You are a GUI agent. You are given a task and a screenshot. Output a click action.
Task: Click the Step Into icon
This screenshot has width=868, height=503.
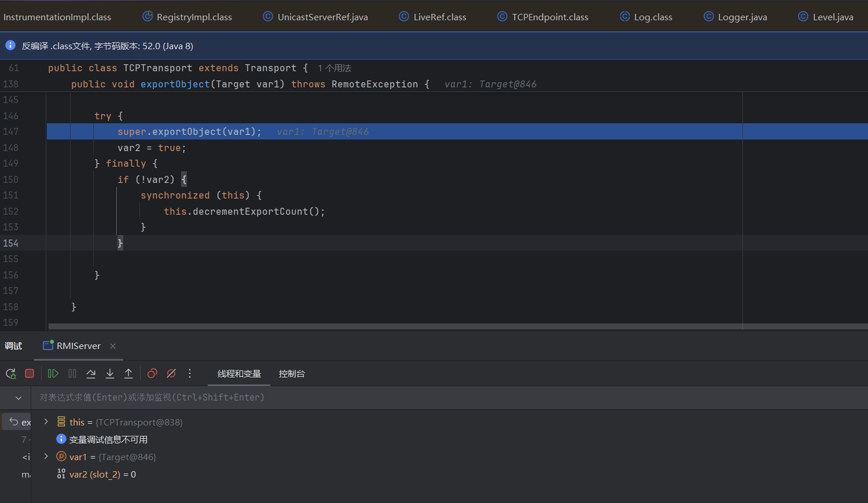pos(110,374)
